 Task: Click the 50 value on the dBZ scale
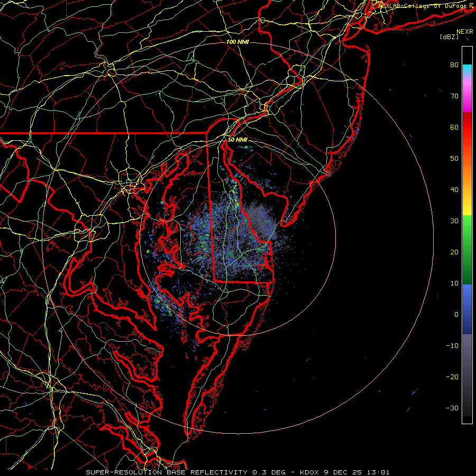(454, 159)
